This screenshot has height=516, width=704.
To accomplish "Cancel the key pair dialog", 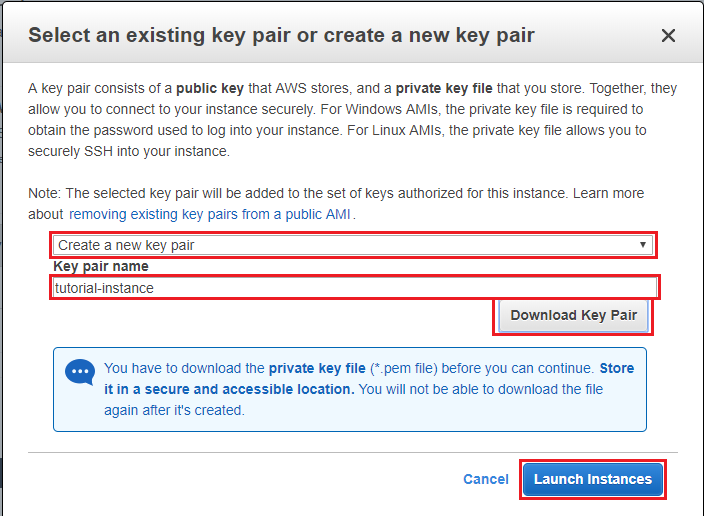I will 486,479.
